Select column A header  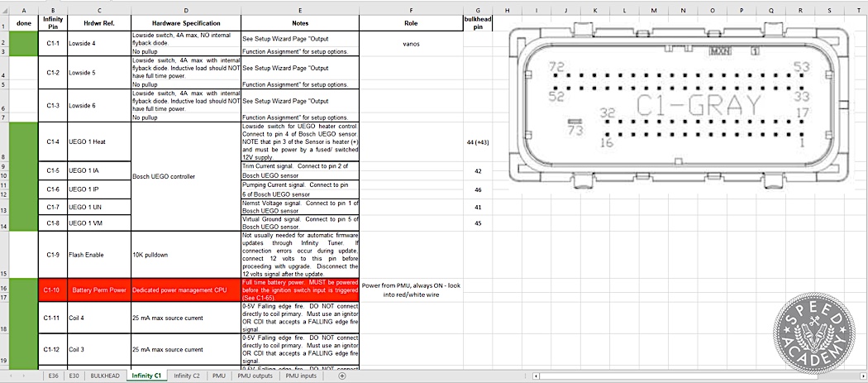pos(24,11)
